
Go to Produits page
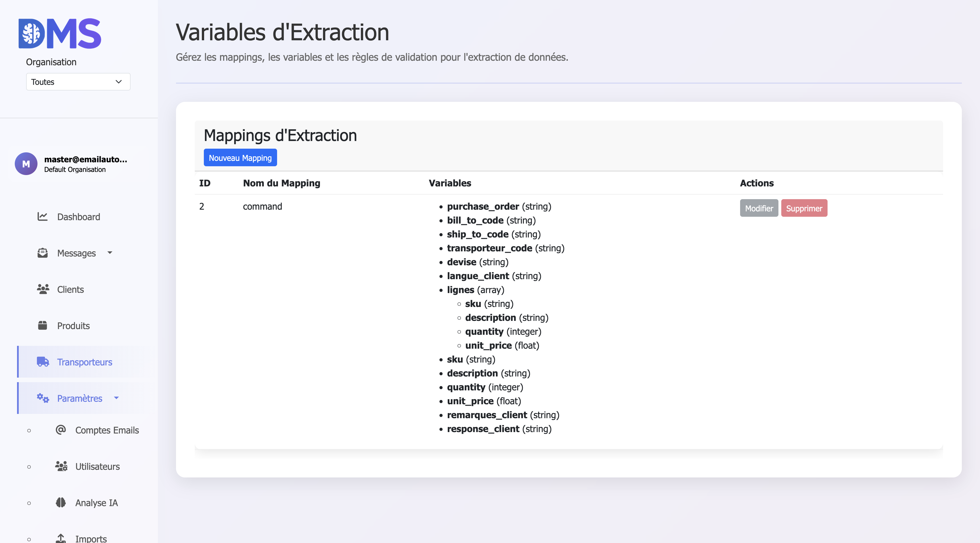click(x=74, y=326)
